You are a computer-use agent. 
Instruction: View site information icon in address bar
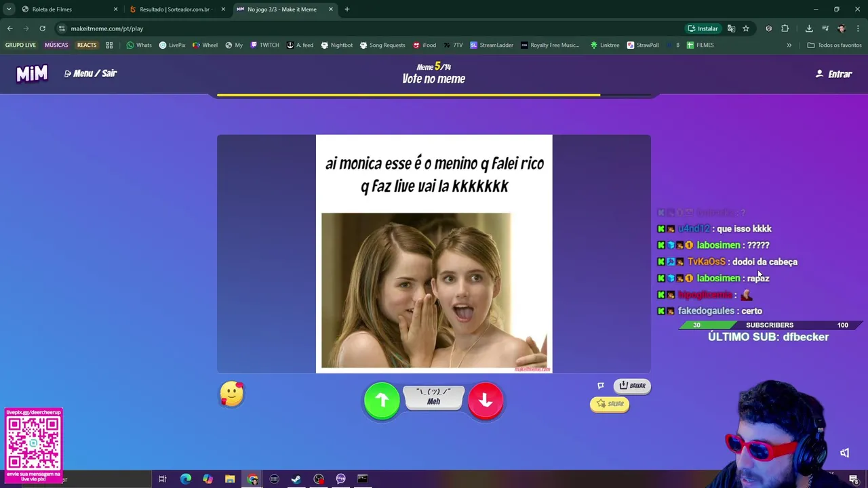(x=62, y=28)
